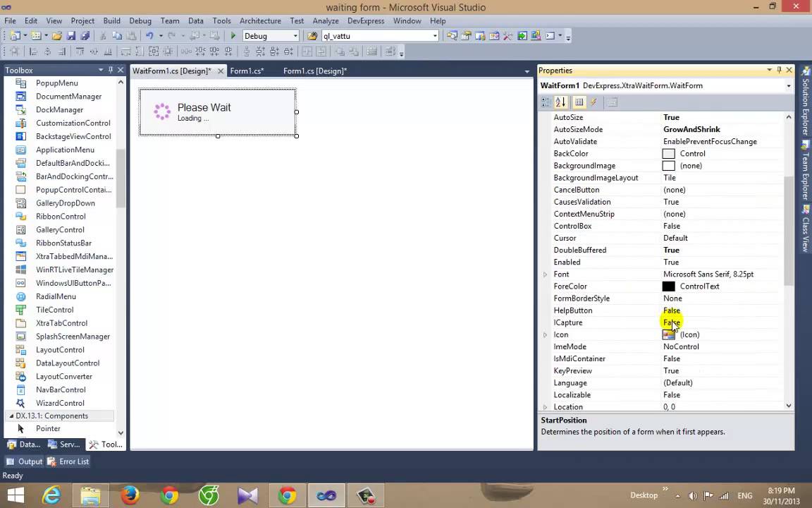The image size is (812, 508).
Task: Open the Team Explorer side tab
Action: coord(806,171)
